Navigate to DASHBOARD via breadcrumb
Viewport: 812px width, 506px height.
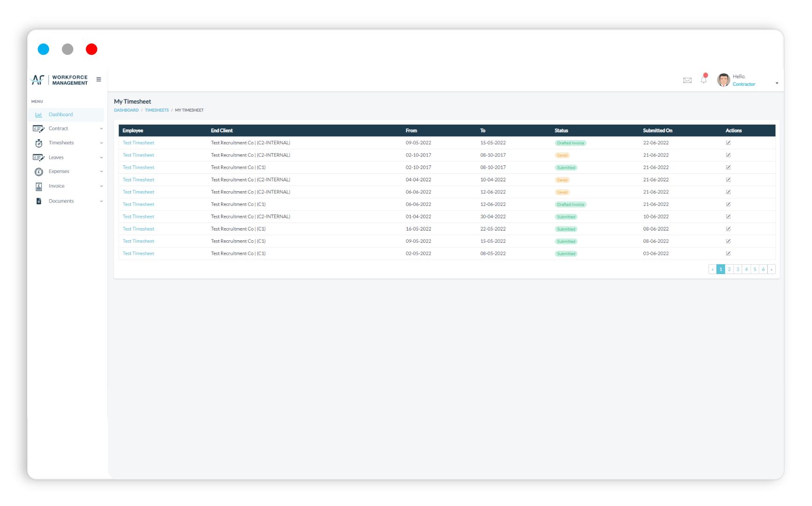[x=126, y=110]
